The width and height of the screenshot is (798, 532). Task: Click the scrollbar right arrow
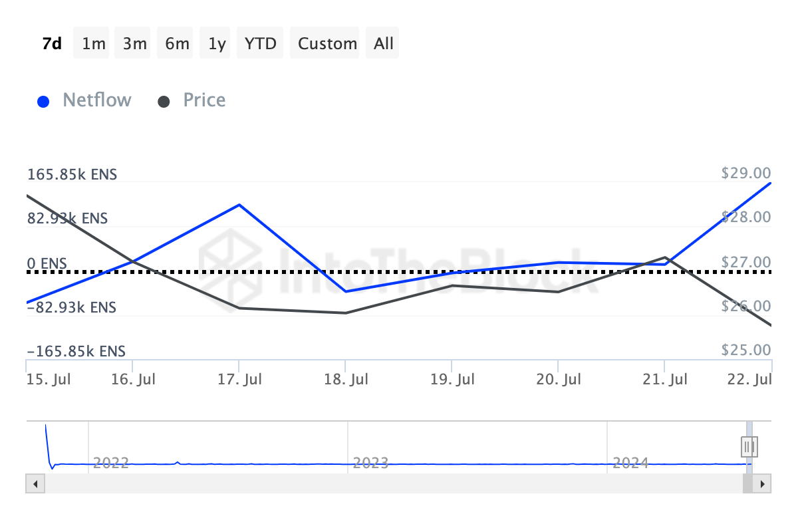tap(763, 483)
